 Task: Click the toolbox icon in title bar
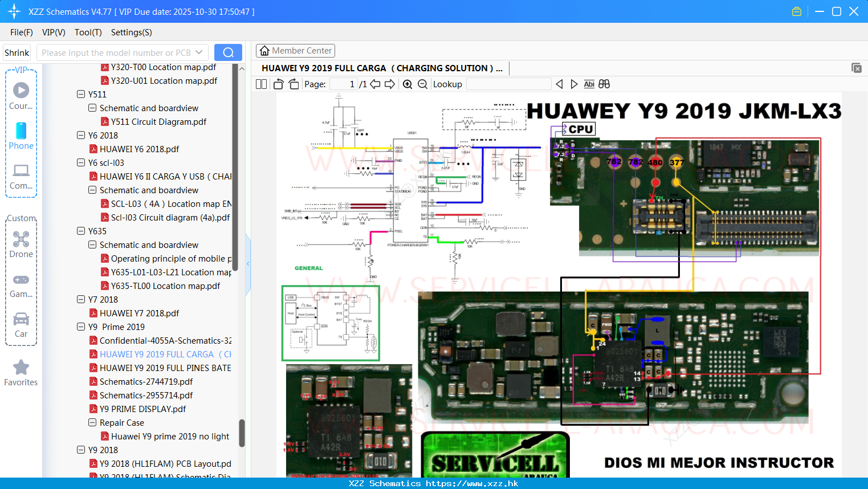797,11
